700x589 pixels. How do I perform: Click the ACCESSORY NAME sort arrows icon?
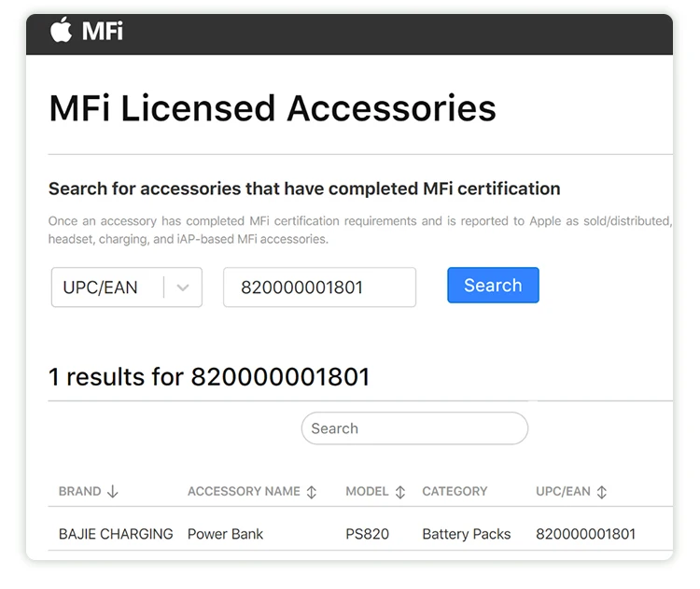[312, 492]
